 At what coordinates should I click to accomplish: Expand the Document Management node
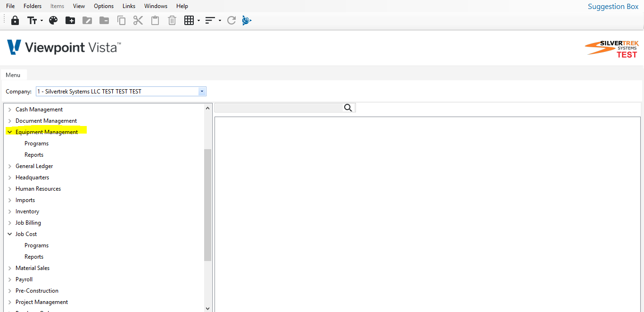point(9,121)
